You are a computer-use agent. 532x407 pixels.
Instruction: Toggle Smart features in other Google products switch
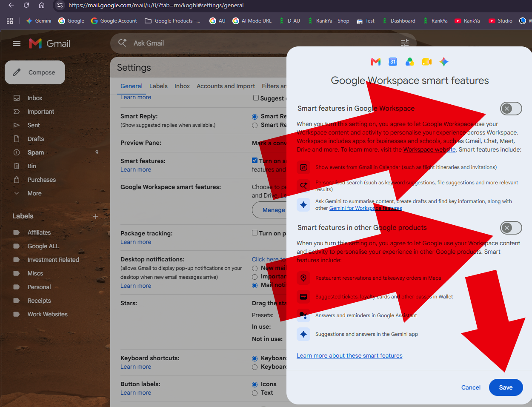pos(511,228)
